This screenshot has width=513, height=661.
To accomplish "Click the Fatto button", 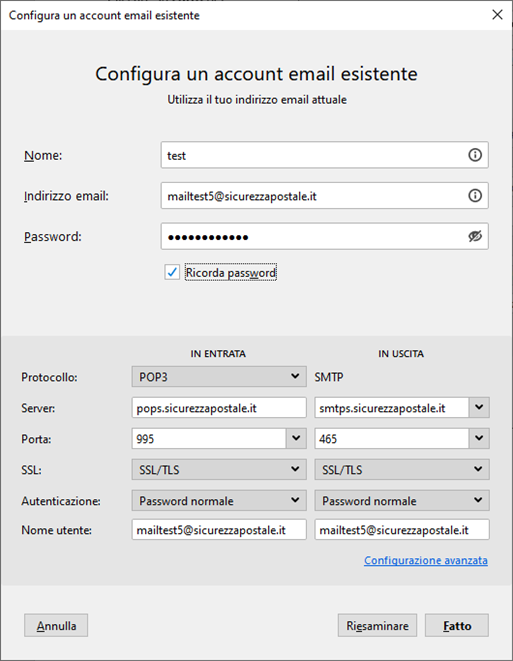I will tap(457, 626).
